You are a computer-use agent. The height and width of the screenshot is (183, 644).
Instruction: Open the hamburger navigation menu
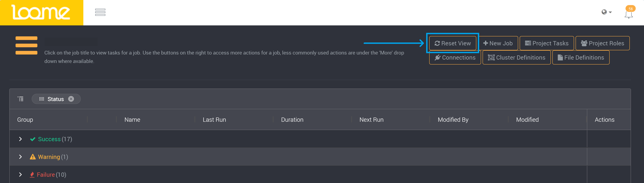click(x=100, y=12)
